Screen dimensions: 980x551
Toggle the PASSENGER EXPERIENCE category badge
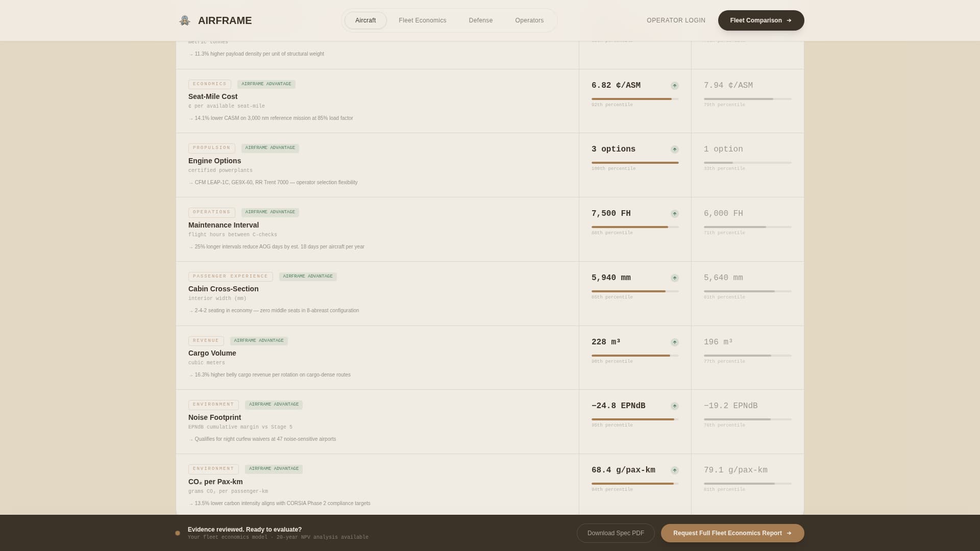pyautogui.click(x=230, y=276)
